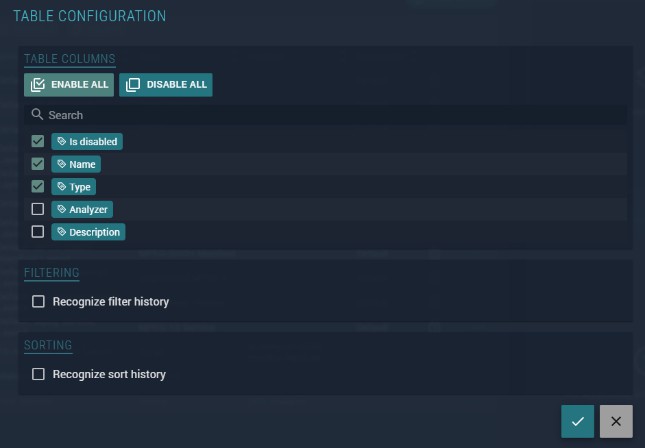Toggle Recognize filter history checkbox
645x448 pixels.
pos(38,301)
